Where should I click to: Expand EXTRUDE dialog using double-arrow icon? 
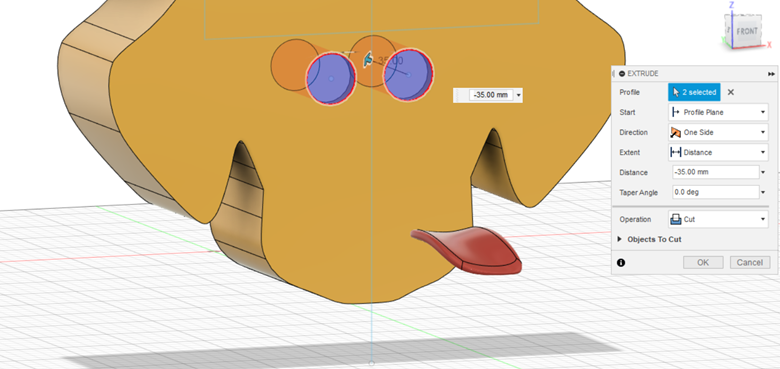coord(772,74)
